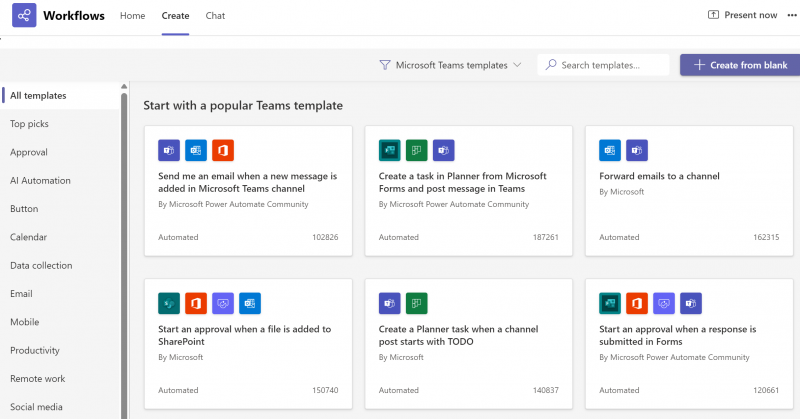The width and height of the screenshot is (800, 419).
Task: Click the Create from blank button
Action: [x=739, y=65]
